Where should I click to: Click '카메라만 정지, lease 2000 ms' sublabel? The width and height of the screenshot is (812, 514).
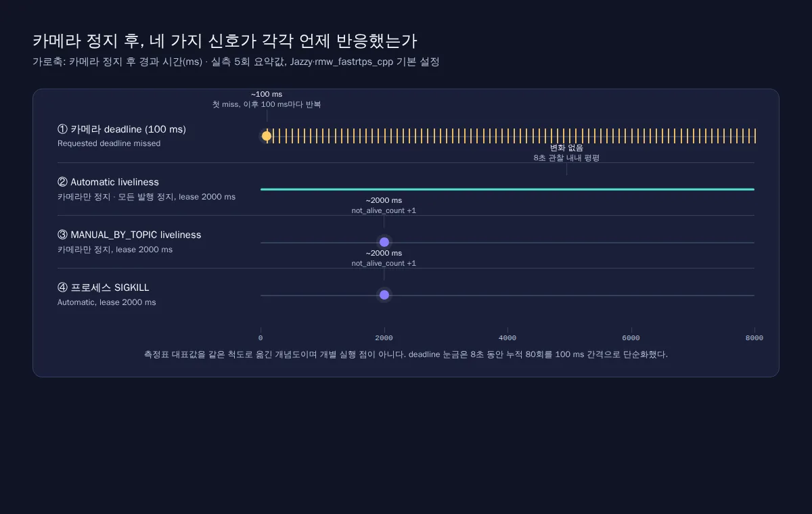[115, 250]
